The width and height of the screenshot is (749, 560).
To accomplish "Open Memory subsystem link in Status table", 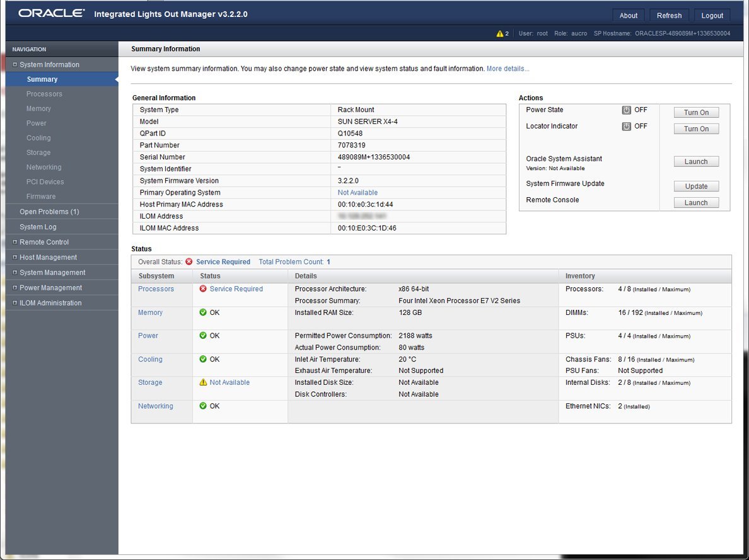I will coord(151,312).
